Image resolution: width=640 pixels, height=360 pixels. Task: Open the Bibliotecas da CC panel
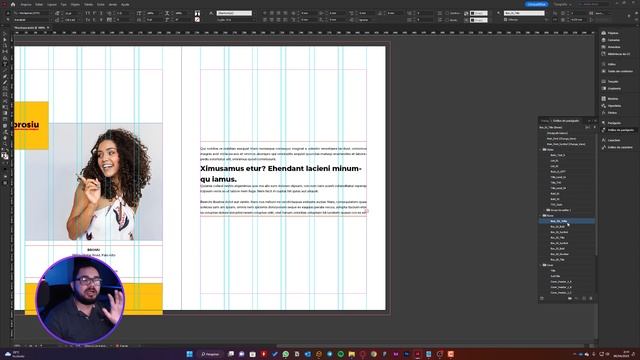click(619, 54)
